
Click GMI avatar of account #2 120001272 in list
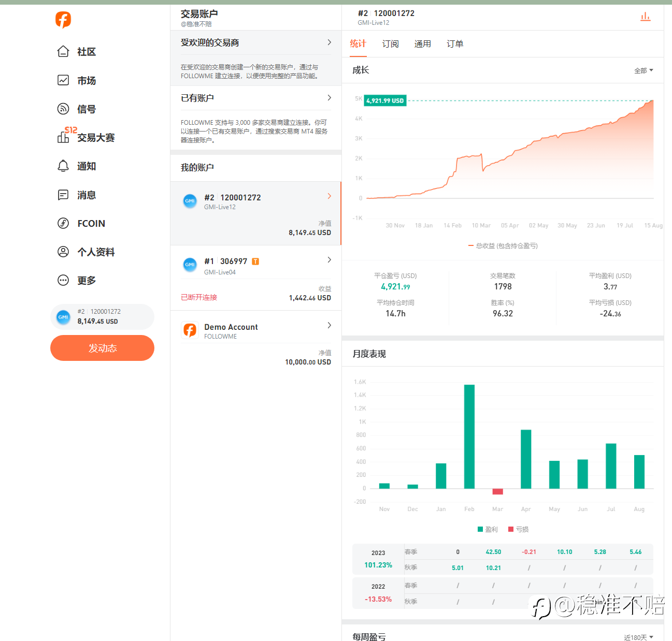click(190, 201)
